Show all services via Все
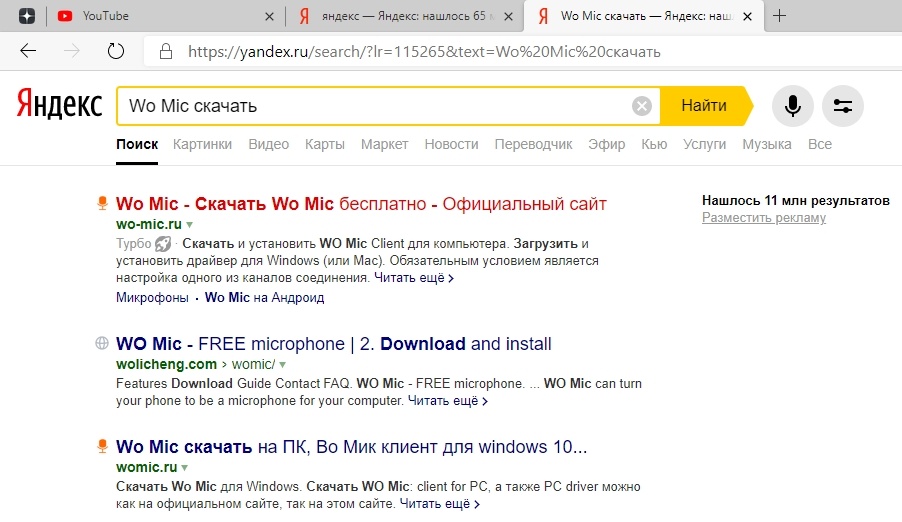902x522 pixels. point(820,144)
